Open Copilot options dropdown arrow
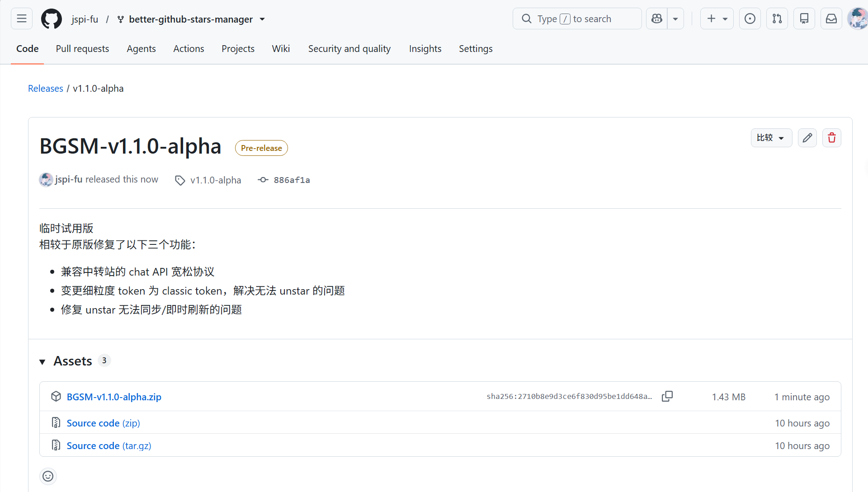The width and height of the screenshot is (868, 492). (x=675, y=19)
